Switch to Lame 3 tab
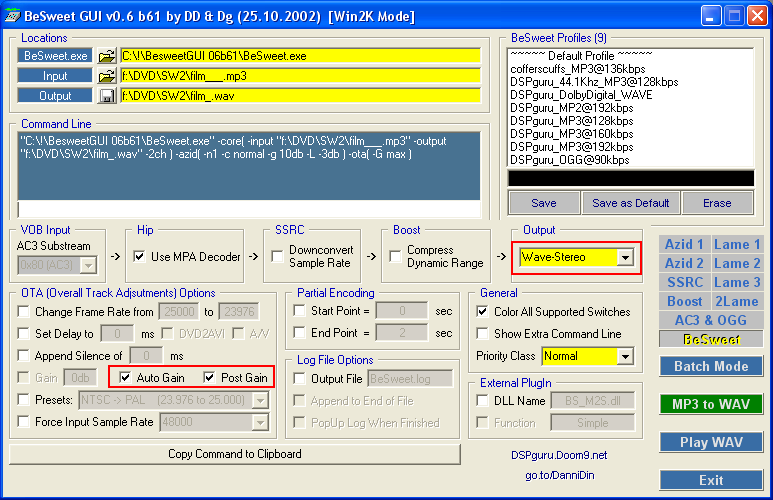Viewport: 773px width, 500px height. point(737,283)
